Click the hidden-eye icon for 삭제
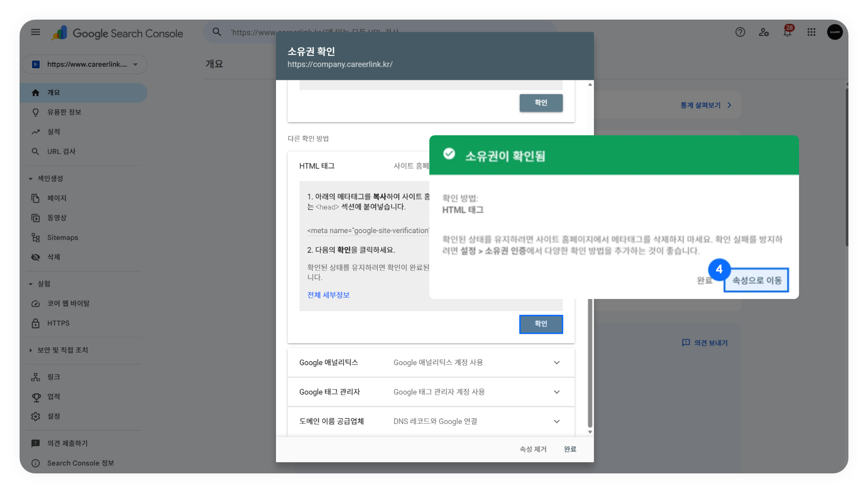Screen dimensions: 868x493 point(35,257)
